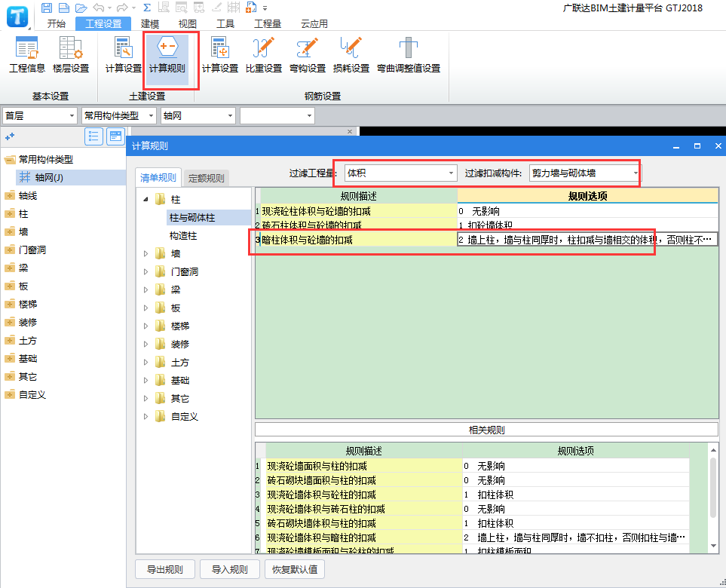726x588 pixels.
Task: Collapse the 柱 folder in rules tree
Action: click(146, 200)
